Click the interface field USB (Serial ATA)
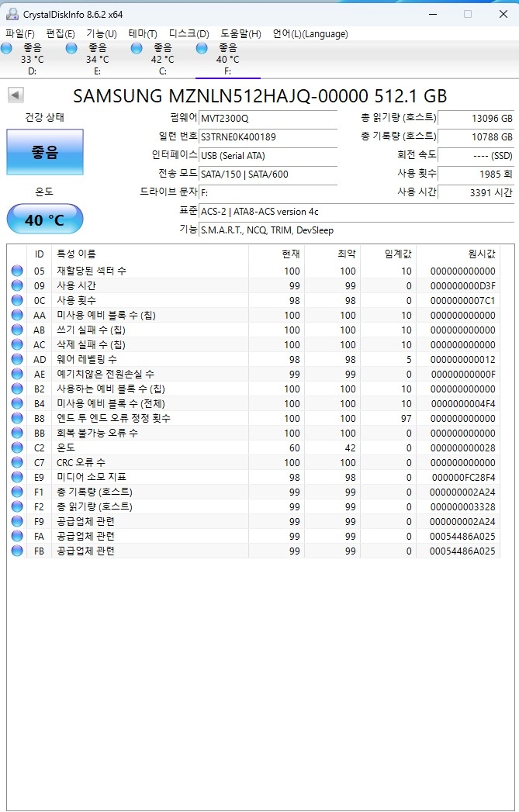 point(268,155)
